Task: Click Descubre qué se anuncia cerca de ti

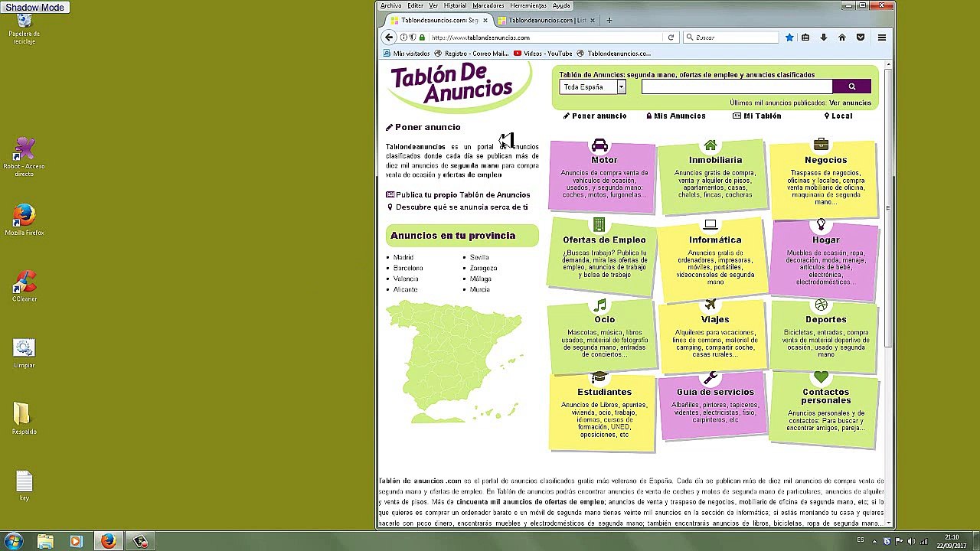Action: click(x=457, y=207)
